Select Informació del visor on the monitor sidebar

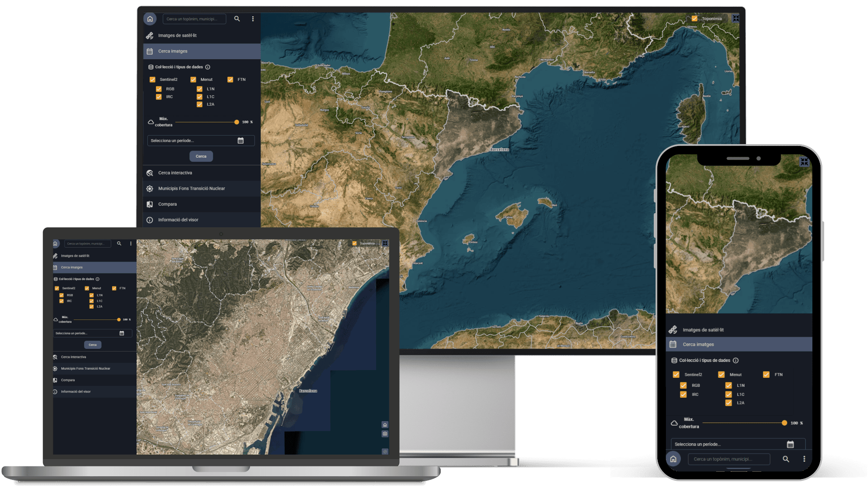pos(178,220)
